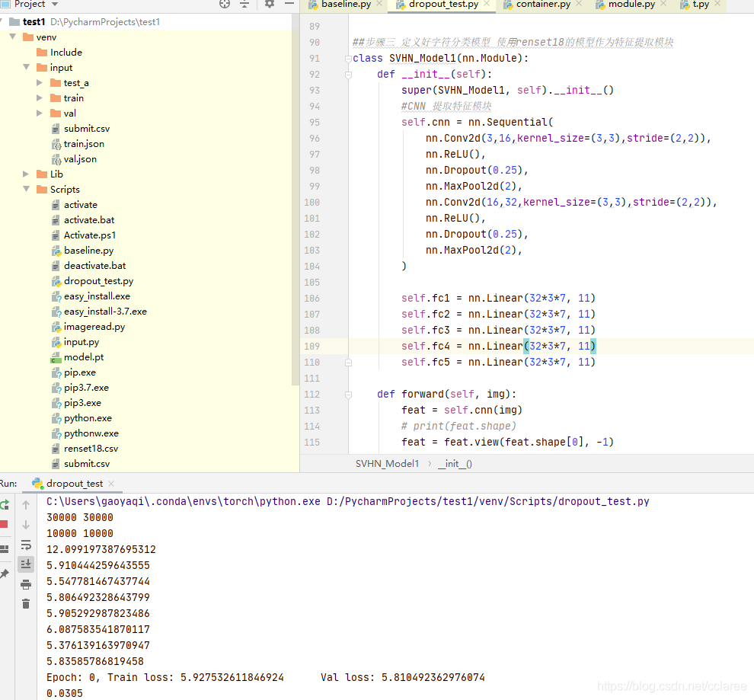Switch to module.py editor tab
The height and width of the screenshot is (700, 754).
tap(631, 5)
